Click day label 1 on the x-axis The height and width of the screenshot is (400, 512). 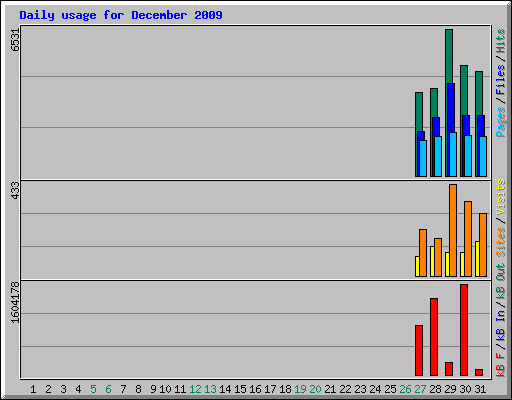click(x=33, y=389)
